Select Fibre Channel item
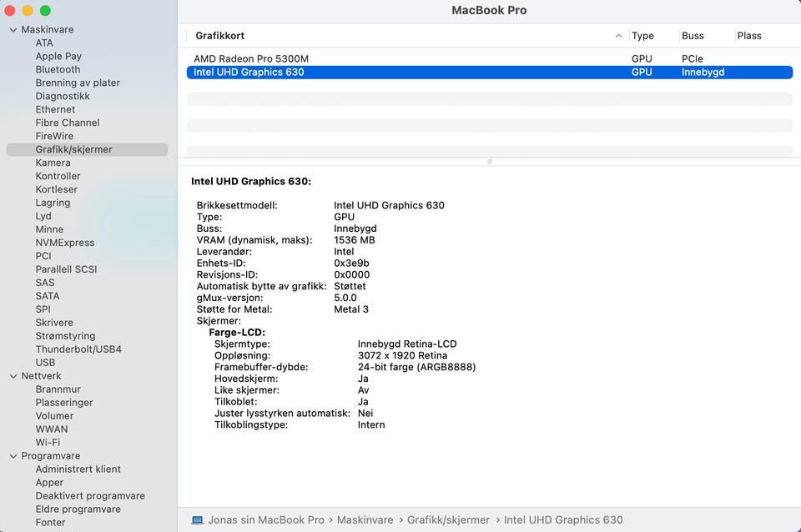The image size is (801, 532). click(68, 123)
